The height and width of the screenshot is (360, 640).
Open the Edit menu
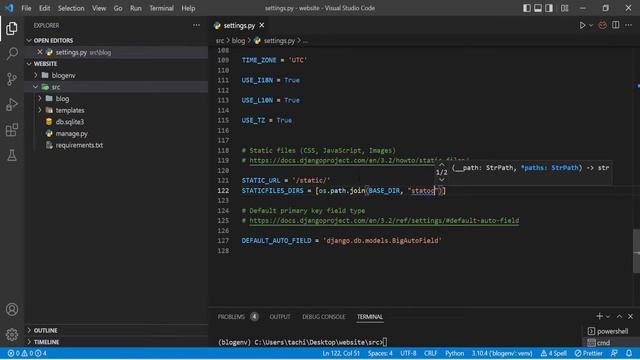pos(44,8)
